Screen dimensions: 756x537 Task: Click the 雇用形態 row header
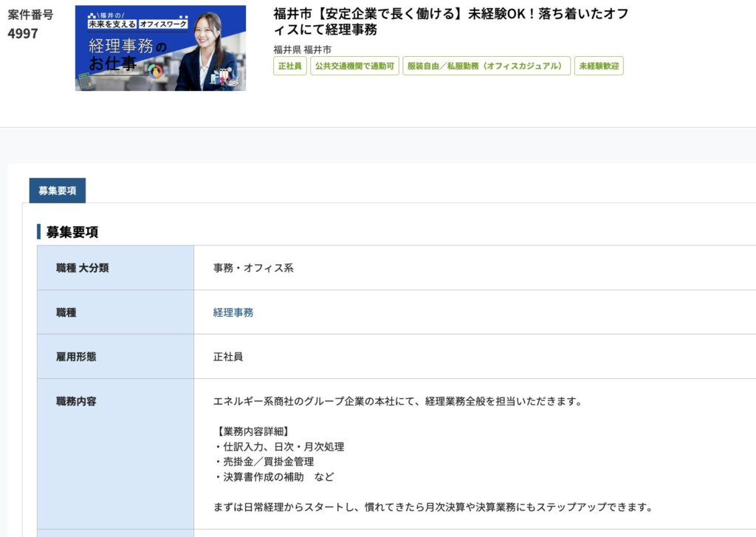coord(76,357)
